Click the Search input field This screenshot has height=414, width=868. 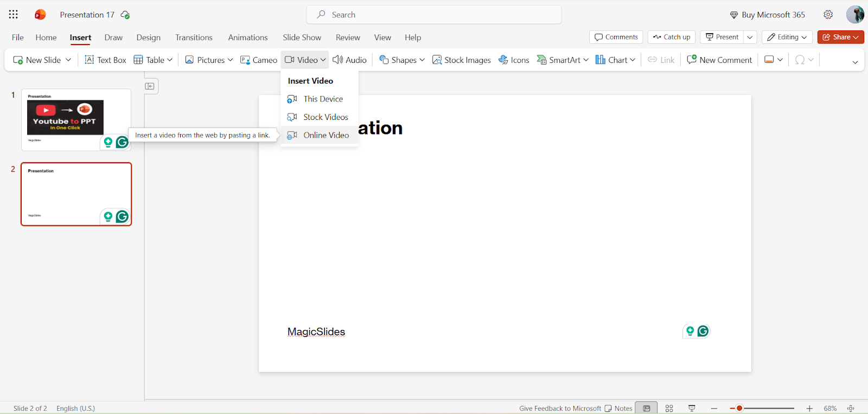point(434,15)
